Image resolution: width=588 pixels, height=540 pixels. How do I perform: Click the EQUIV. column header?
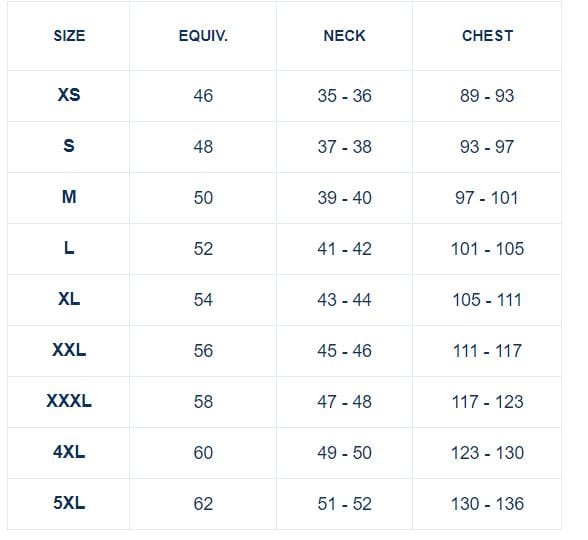click(203, 36)
